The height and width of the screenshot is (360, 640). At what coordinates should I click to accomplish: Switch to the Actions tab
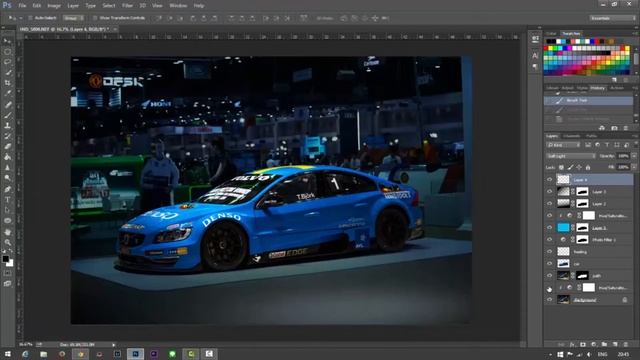coord(617,88)
